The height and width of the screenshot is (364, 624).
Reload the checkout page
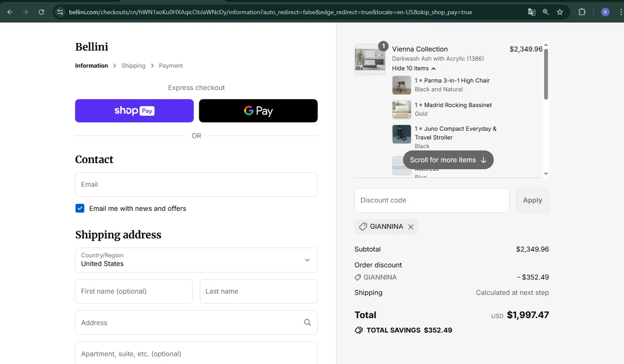(x=41, y=12)
